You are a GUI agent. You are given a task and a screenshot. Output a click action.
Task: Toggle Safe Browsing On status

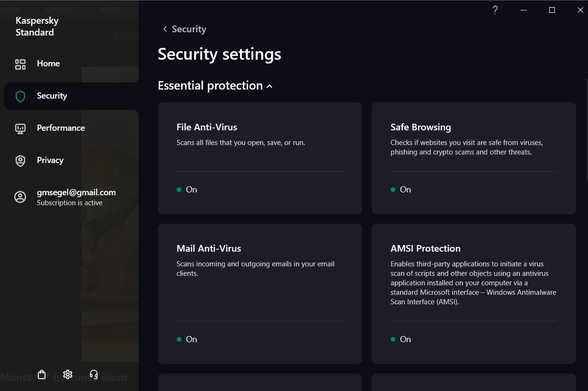401,190
